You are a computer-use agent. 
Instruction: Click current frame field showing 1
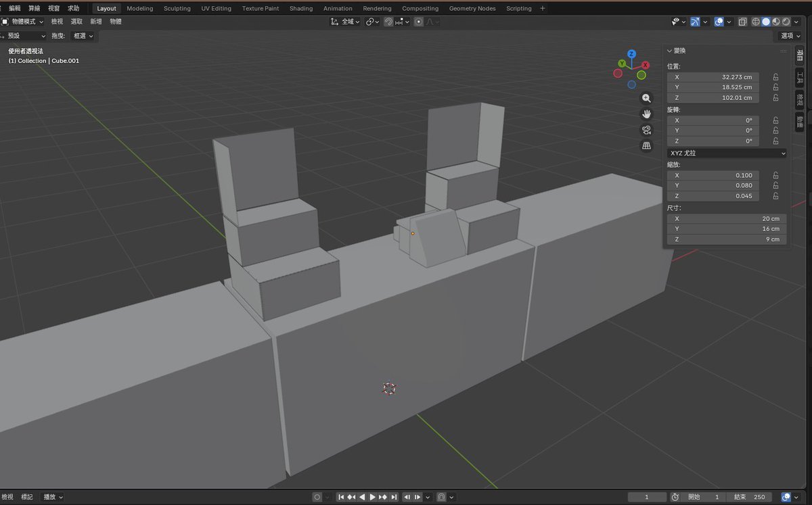647,497
